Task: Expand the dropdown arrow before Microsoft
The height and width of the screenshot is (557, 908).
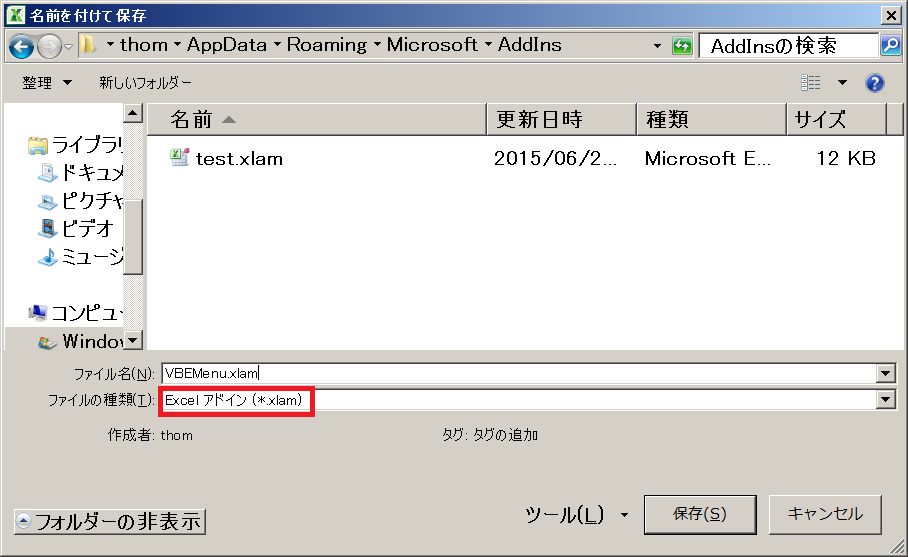Action: point(377,45)
